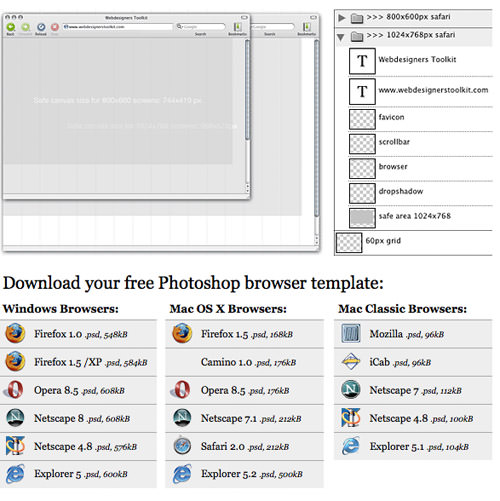Select the favicon layer thumbnail

tap(362, 119)
